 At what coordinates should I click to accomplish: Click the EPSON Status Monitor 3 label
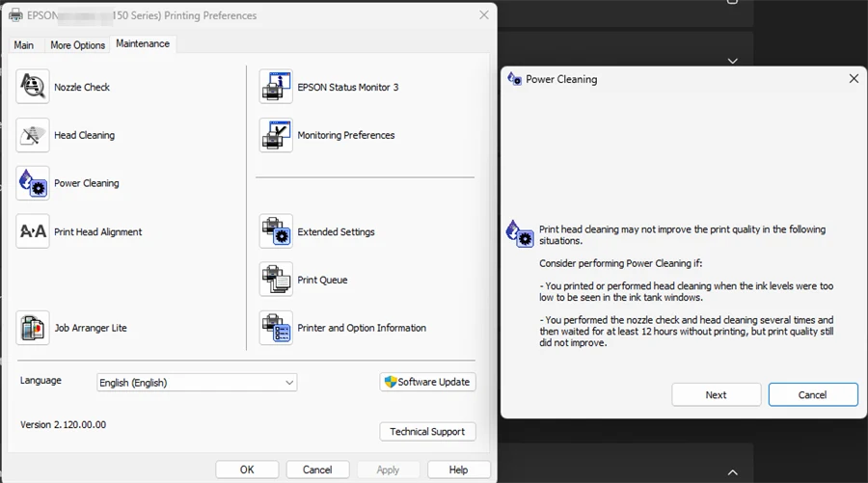tap(347, 87)
